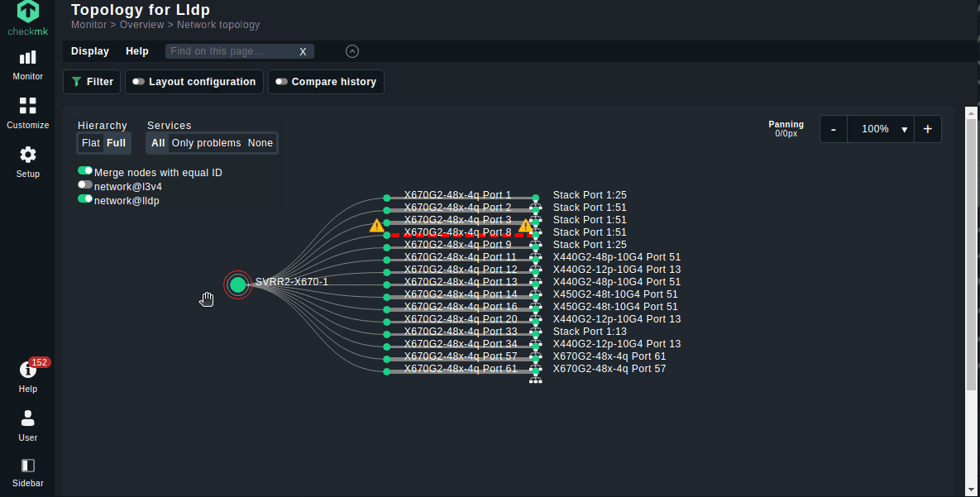The width and height of the screenshot is (980, 497).
Task: Select Full hierarchy option
Action: click(117, 143)
